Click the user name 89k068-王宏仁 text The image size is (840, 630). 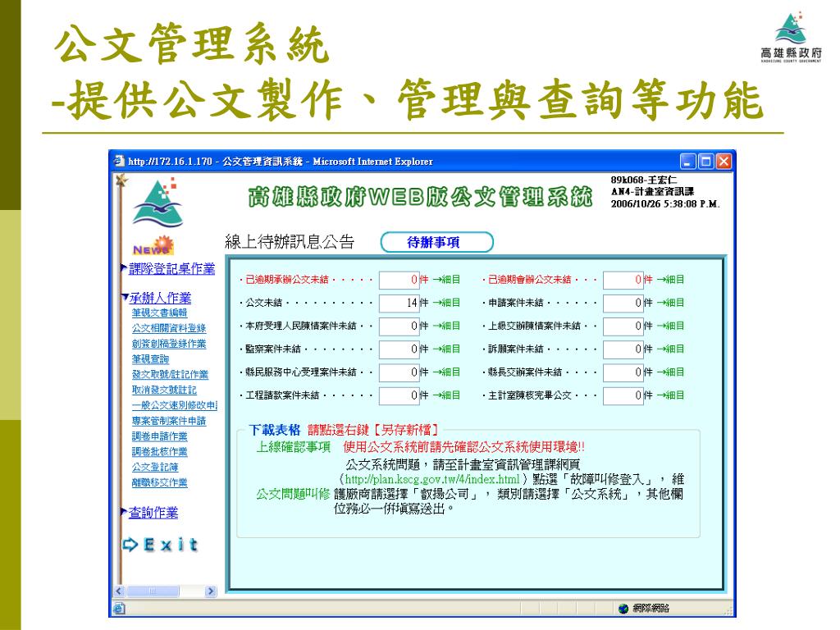point(644,180)
